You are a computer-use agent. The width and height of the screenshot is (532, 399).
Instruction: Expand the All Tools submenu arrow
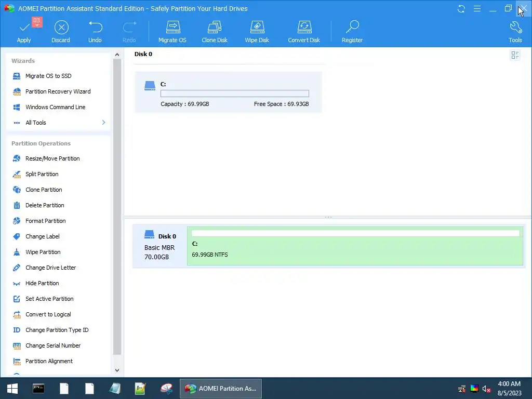coord(103,123)
